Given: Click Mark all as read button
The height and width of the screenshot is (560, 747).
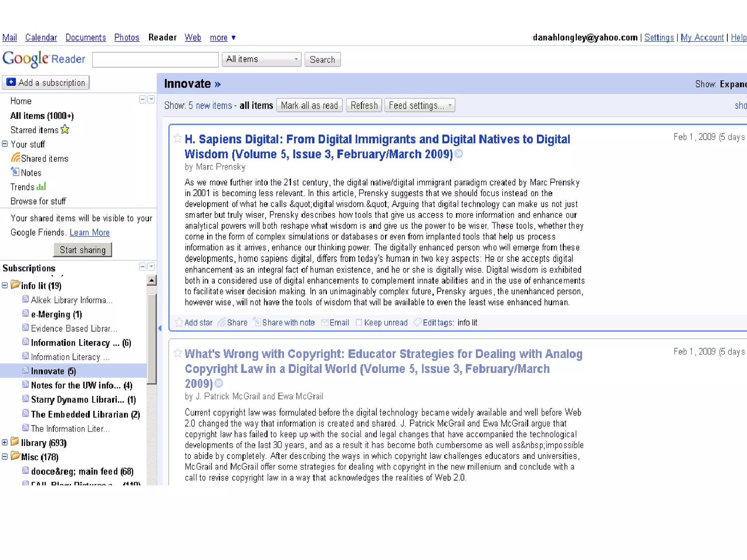Looking at the screenshot, I should click(309, 105).
